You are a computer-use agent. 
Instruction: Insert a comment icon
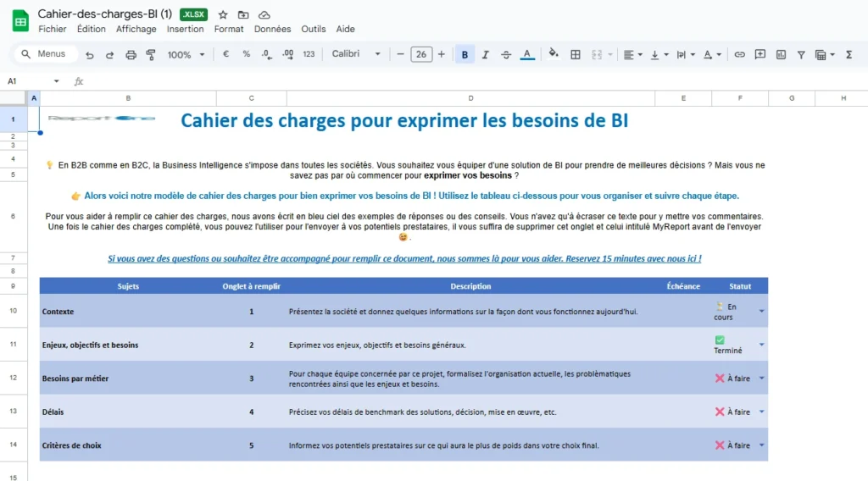[760, 54]
